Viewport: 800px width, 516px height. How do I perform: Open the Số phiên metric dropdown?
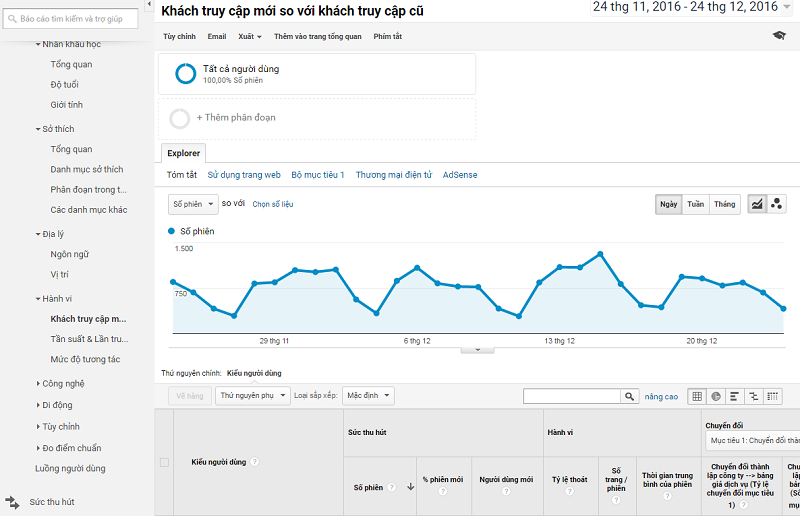pyautogui.click(x=192, y=204)
